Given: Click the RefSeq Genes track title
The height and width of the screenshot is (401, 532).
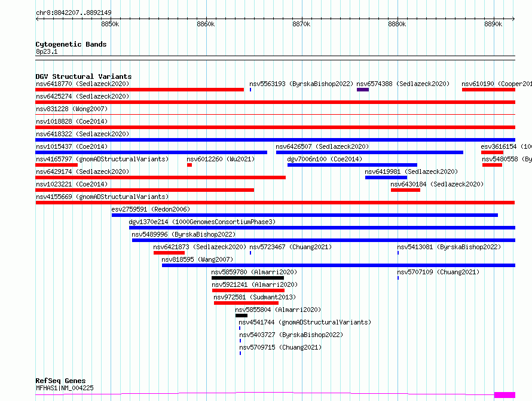Looking at the screenshot, I should pos(60,381).
